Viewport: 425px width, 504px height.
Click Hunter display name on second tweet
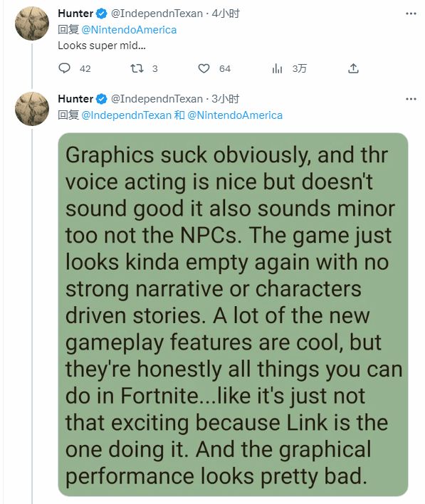tap(75, 99)
